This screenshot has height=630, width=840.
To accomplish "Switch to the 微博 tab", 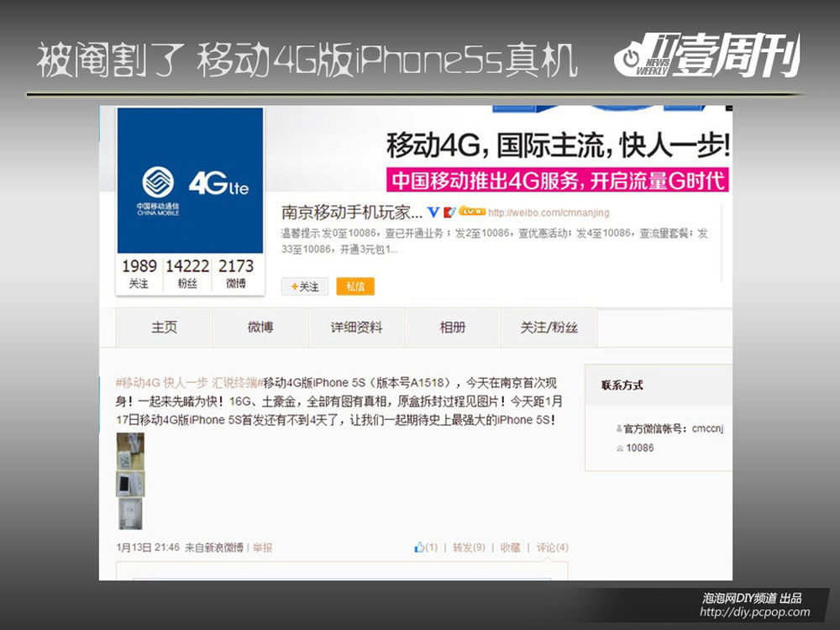I will [260, 328].
